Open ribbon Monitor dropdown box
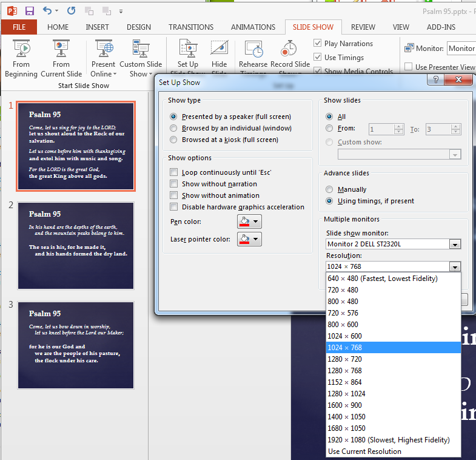Viewport: 476px width, 460px height. tap(461, 49)
